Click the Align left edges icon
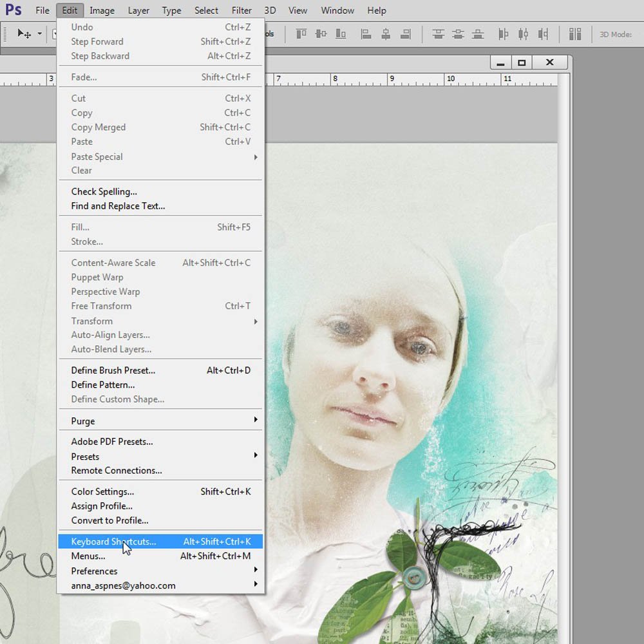 tap(366, 33)
